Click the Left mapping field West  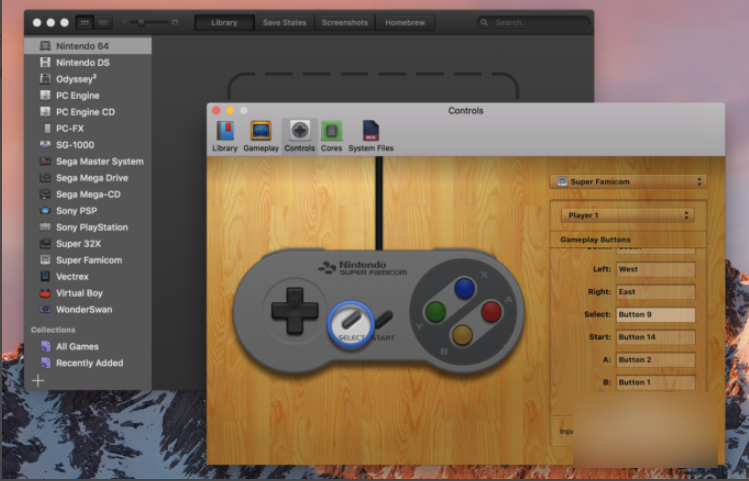coord(655,269)
